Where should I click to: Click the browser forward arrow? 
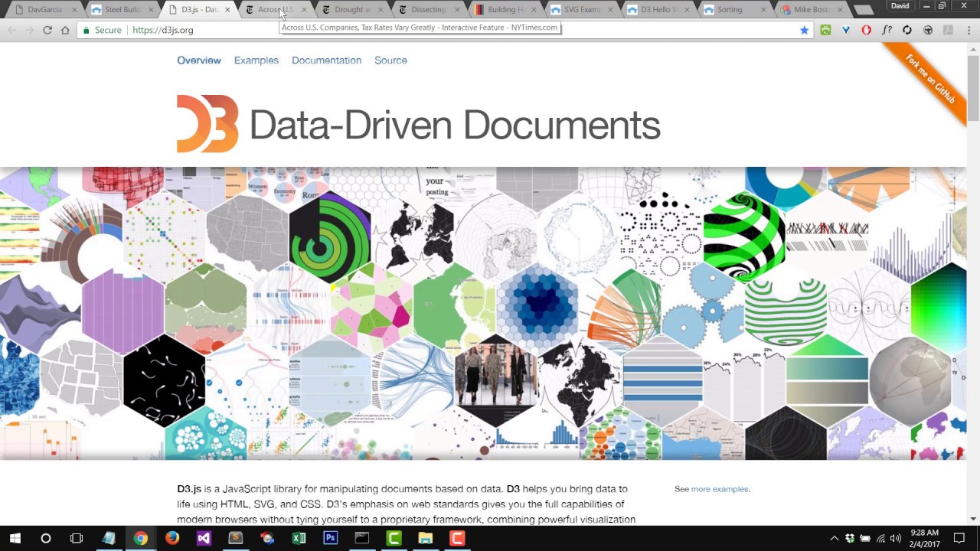pos(29,30)
